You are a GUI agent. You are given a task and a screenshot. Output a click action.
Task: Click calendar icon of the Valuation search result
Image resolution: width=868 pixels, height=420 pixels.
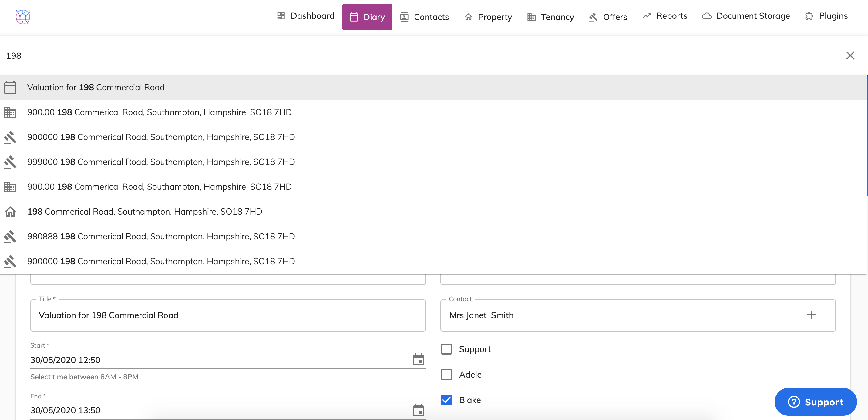pyautogui.click(x=10, y=88)
